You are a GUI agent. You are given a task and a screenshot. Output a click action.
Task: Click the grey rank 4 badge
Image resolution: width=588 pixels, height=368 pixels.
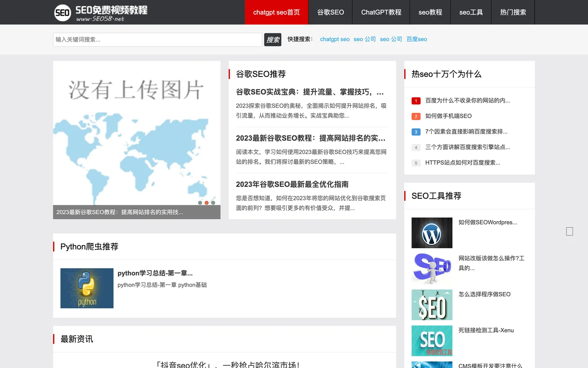[x=416, y=147]
